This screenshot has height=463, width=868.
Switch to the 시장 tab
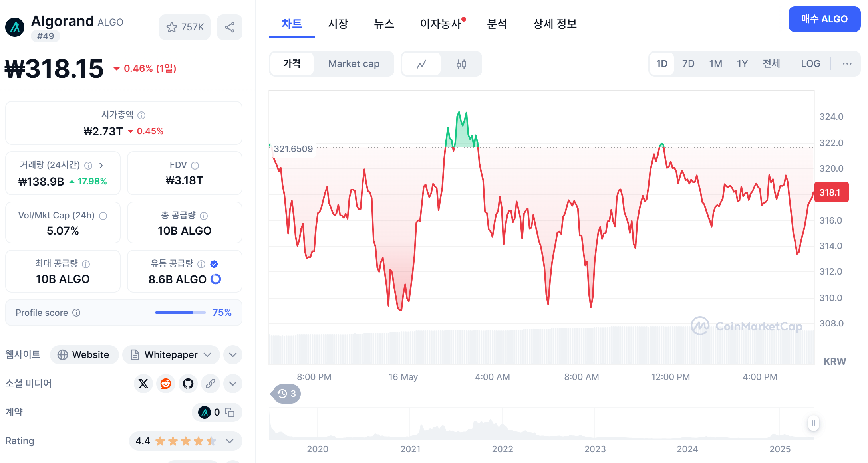338,24
